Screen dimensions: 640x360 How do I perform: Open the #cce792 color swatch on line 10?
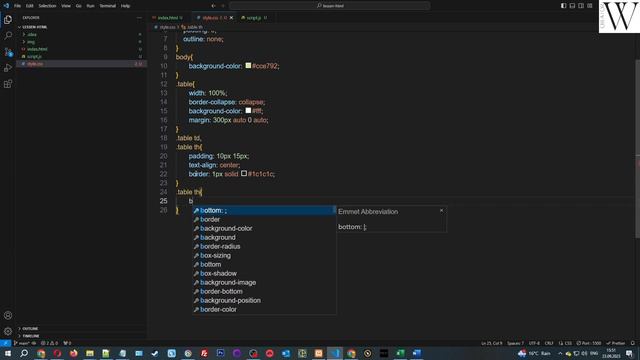(x=248, y=65)
